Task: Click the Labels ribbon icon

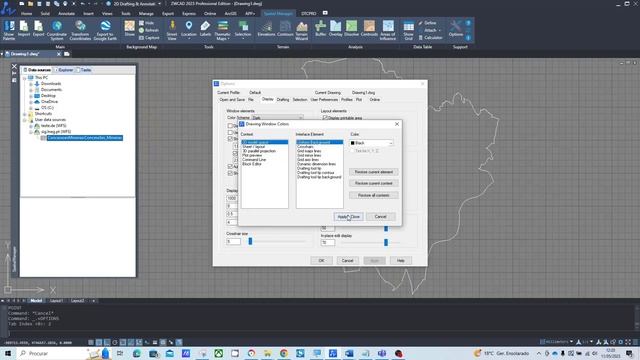Action: coord(205,29)
